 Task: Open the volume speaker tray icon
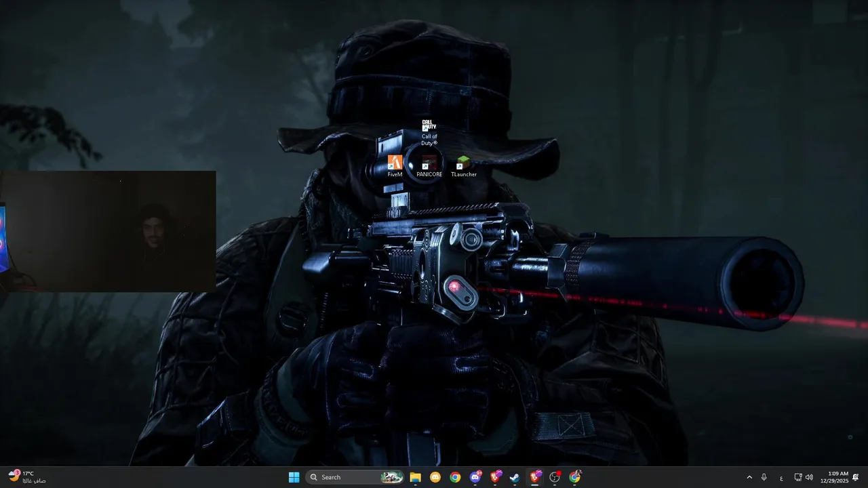(809, 477)
